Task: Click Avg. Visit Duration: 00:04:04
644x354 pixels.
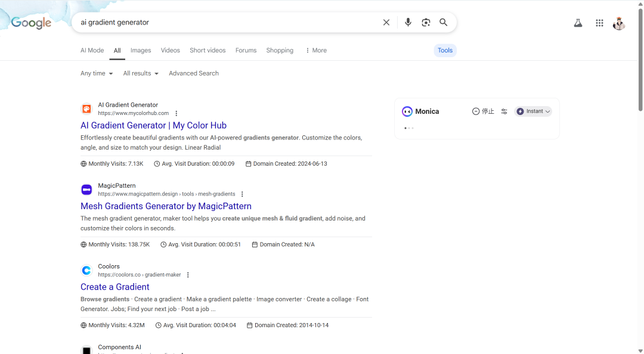Action: [196, 325]
